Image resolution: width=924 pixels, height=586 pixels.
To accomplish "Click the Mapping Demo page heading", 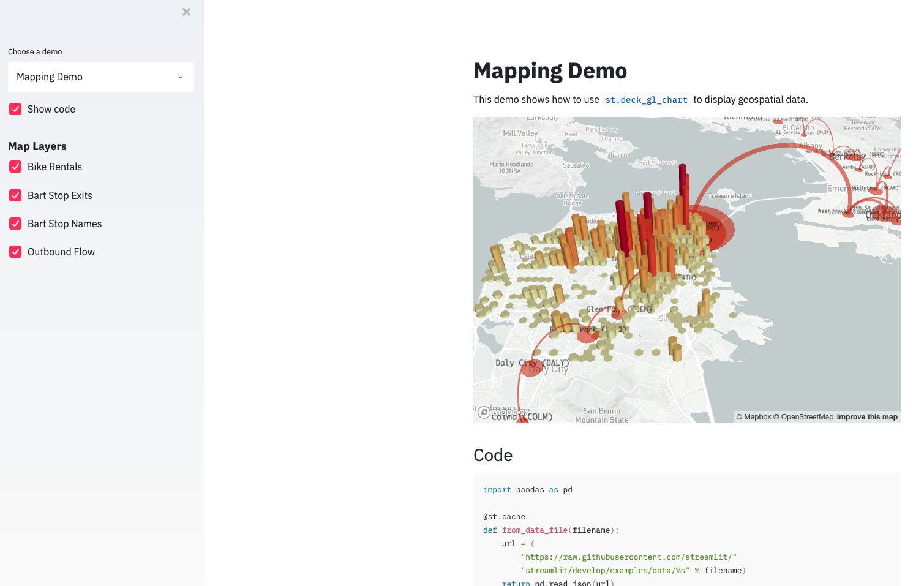I will pyautogui.click(x=550, y=71).
